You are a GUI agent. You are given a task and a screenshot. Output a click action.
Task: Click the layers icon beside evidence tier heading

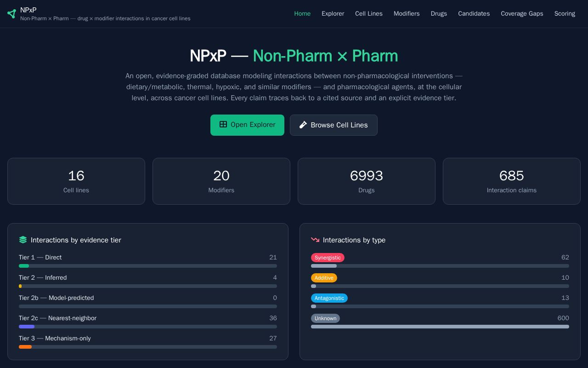[23, 240]
